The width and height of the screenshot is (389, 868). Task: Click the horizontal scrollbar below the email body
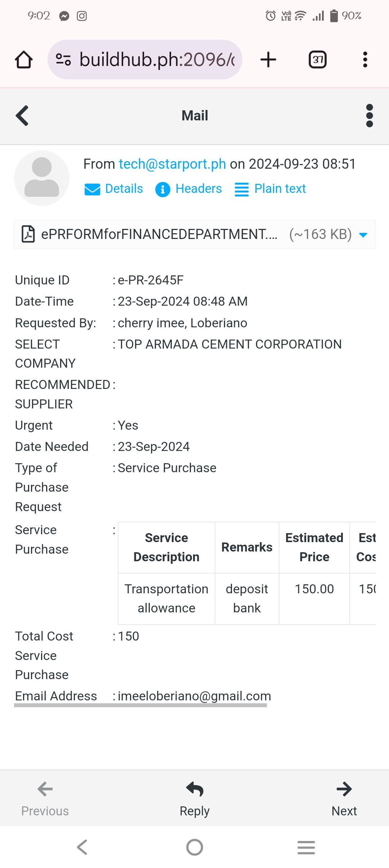tap(140, 705)
